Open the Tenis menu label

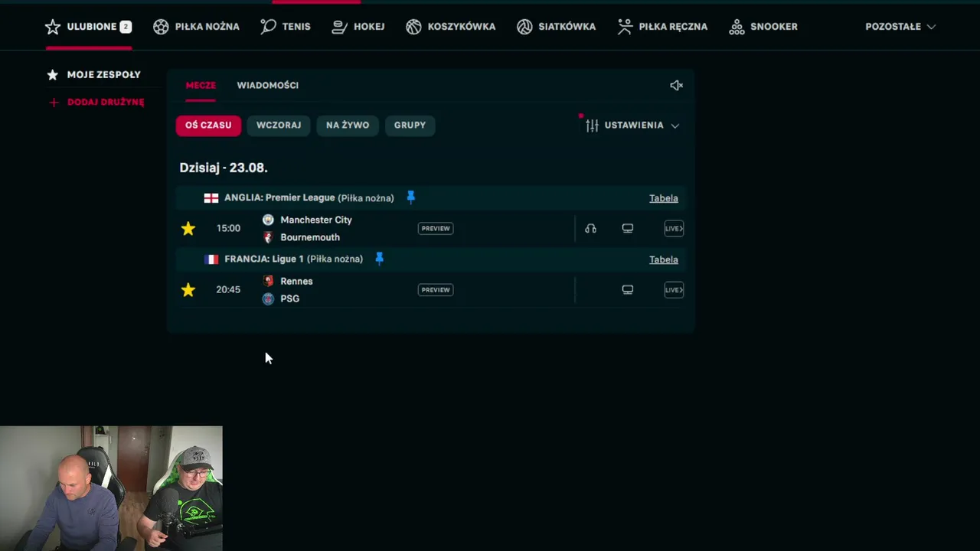296,27
